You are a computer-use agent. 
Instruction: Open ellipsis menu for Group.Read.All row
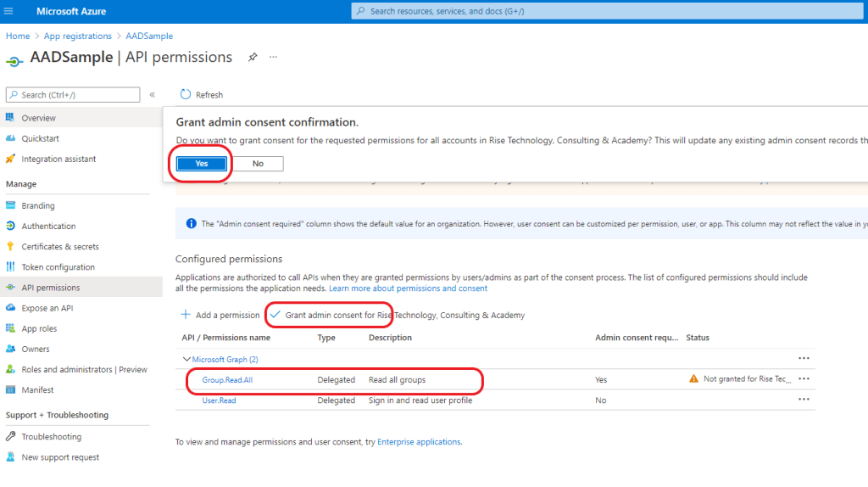pos(804,379)
